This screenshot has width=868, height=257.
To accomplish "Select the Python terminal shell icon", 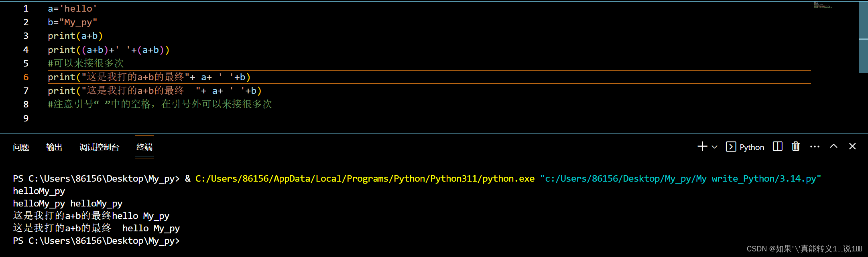I will (x=731, y=147).
